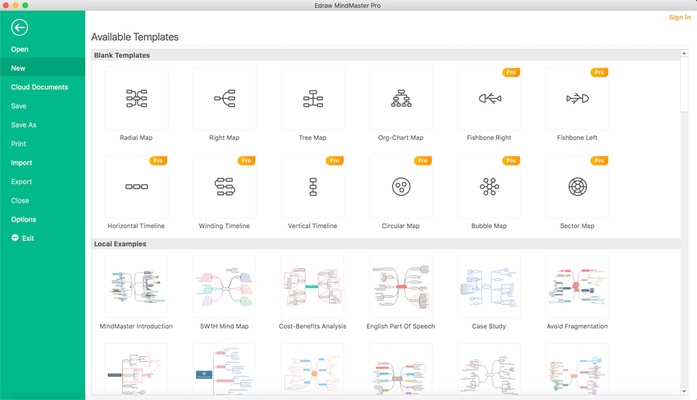This screenshot has height=400, width=697.
Task: Choose the Bubble Map template icon
Action: click(x=489, y=187)
